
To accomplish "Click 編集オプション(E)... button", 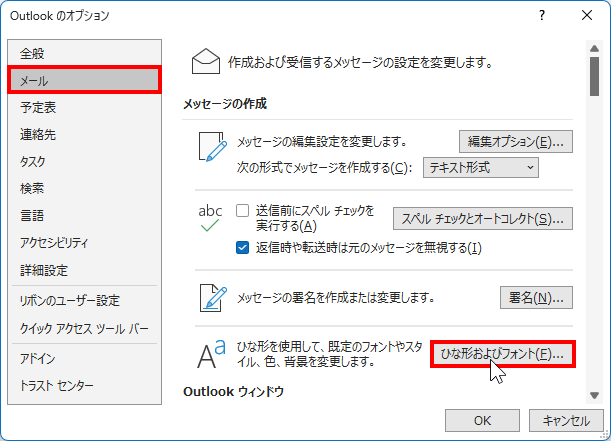I will tap(516, 141).
